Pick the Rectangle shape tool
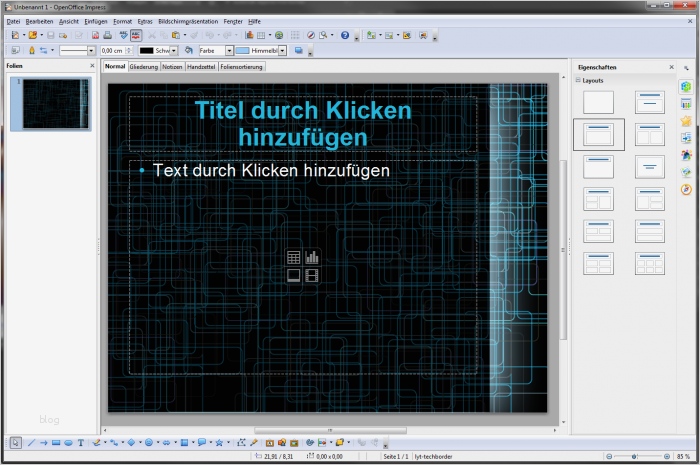The height and width of the screenshot is (465, 700). [56, 443]
